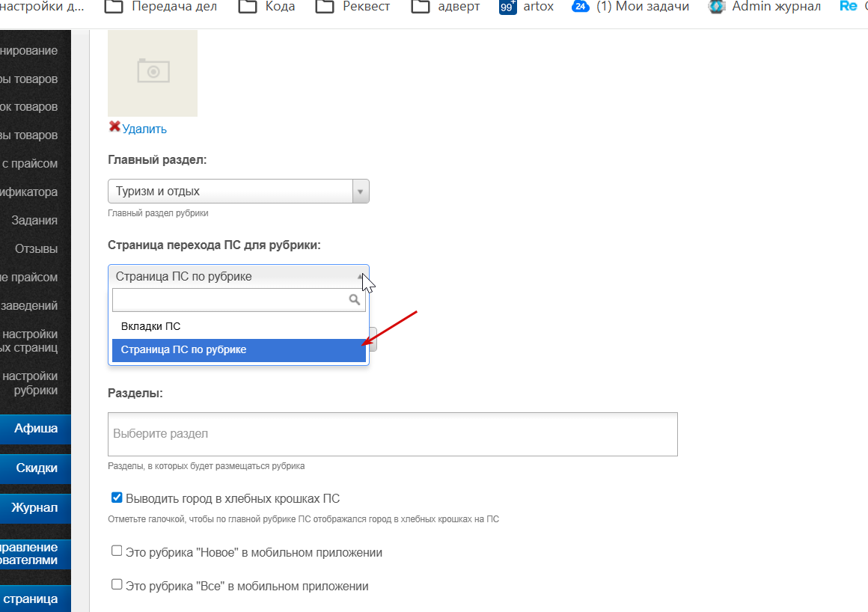Check the рубрика "Новое" в мобильном приложении box
The width and height of the screenshot is (868, 612).
[x=116, y=551]
